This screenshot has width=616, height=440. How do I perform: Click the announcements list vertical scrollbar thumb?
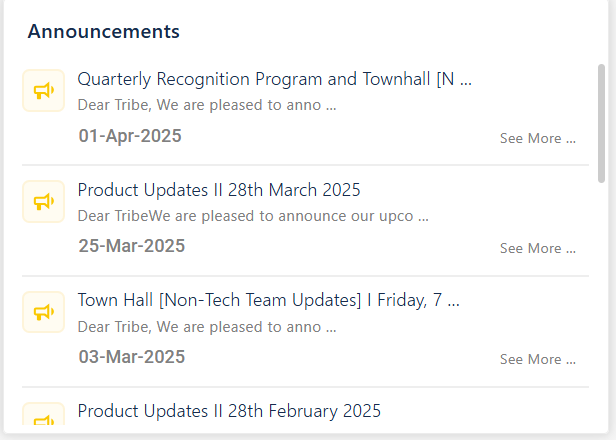click(601, 123)
